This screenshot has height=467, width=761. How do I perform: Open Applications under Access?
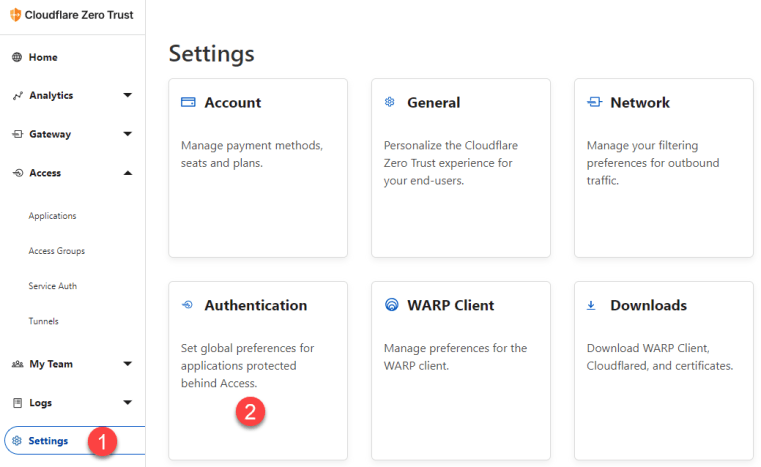[52, 216]
